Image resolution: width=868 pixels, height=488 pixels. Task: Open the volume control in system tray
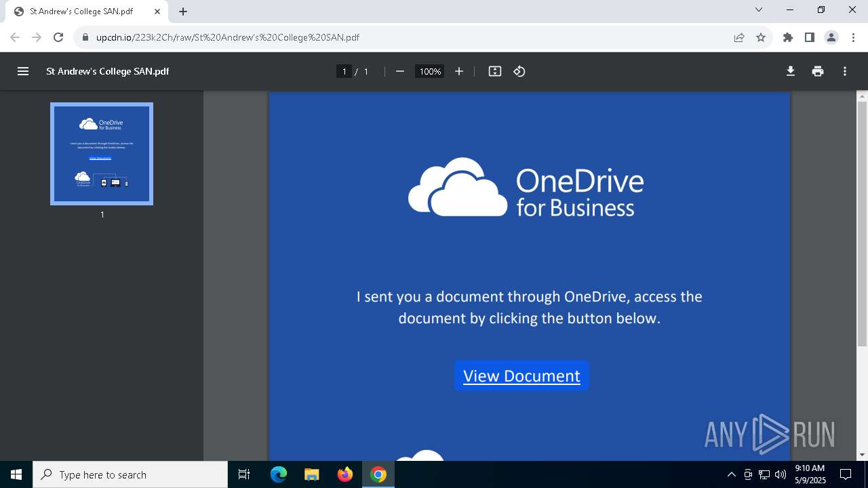(781, 474)
